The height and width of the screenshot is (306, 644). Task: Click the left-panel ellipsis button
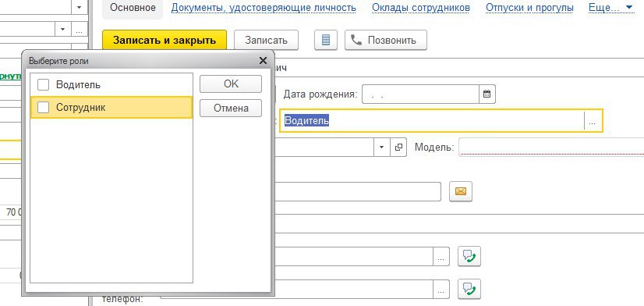80,29
